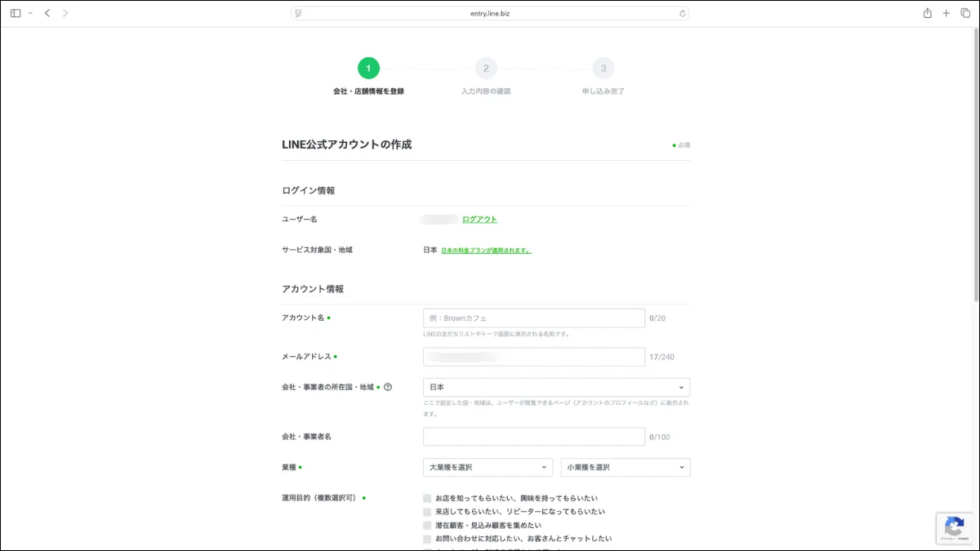Click the 0/100 character counter
Screen dimensions: 980x551
pyautogui.click(x=660, y=437)
